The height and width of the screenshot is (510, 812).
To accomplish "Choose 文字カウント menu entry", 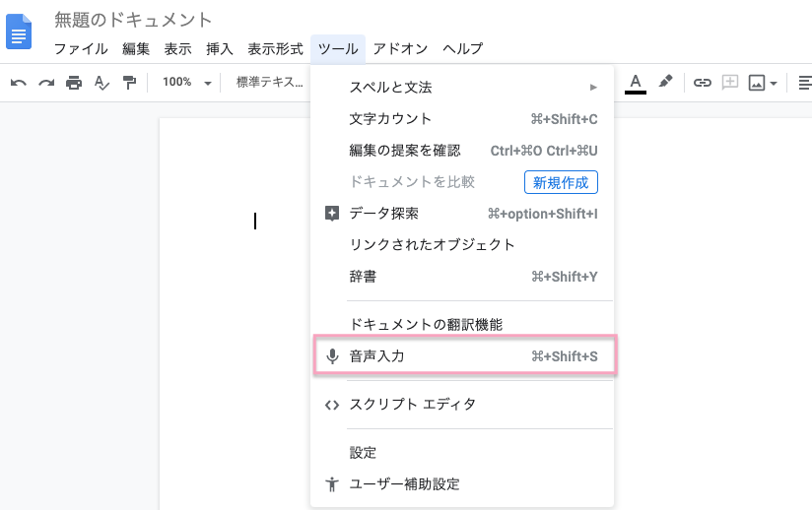I will [x=463, y=119].
